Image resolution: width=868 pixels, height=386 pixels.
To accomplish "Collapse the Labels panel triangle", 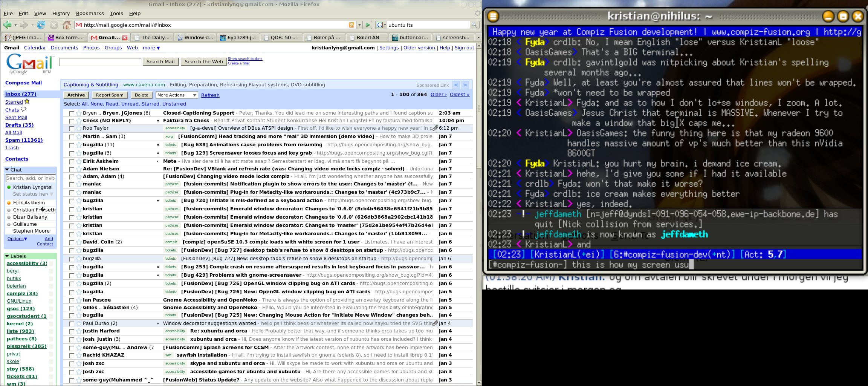I will pos(7,256).
